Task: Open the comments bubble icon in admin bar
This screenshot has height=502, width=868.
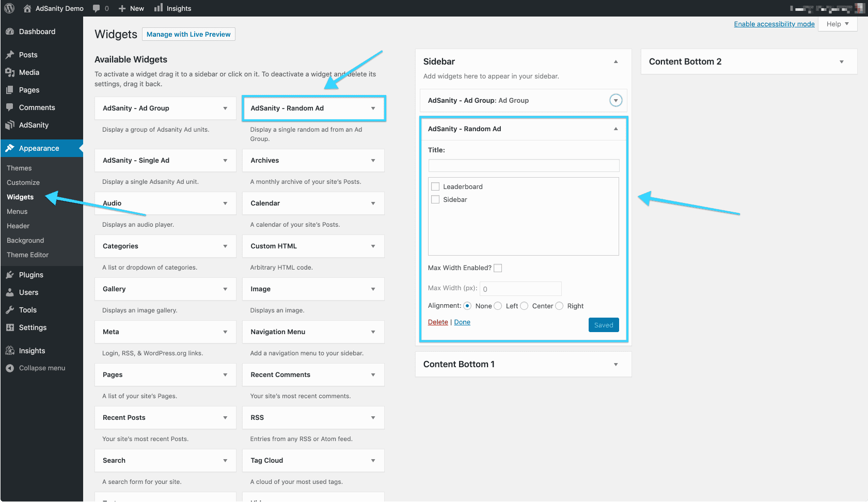Action: click(97, 8)
